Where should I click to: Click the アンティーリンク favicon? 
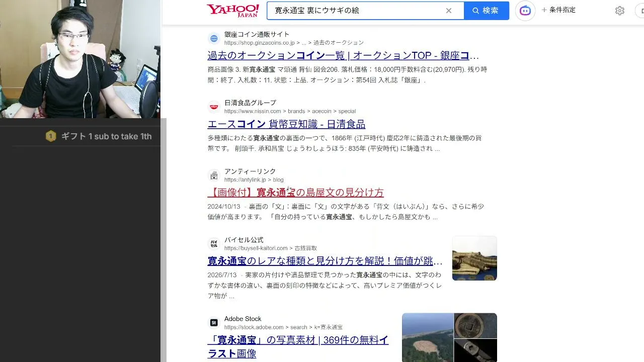(x=214, y=175)
